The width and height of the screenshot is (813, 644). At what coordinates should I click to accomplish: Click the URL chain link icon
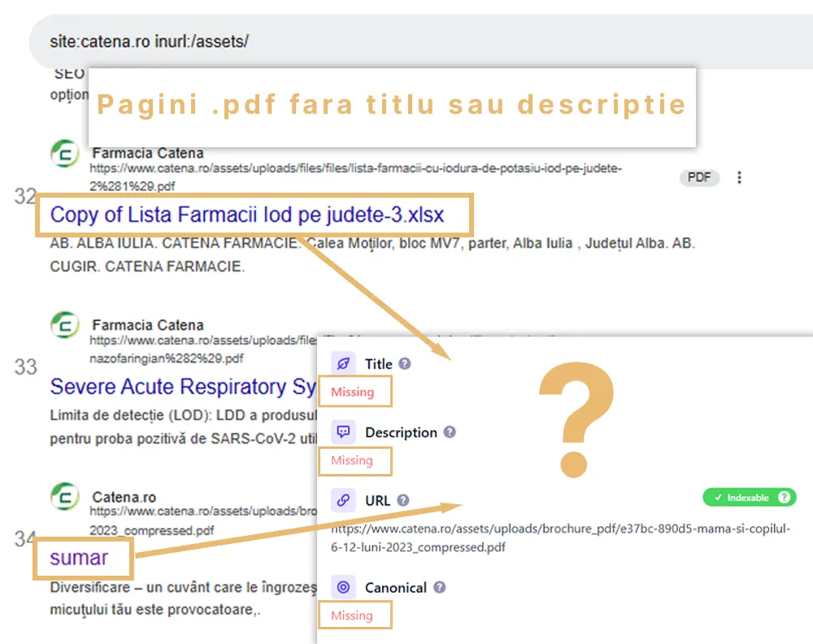pos(343,501)
